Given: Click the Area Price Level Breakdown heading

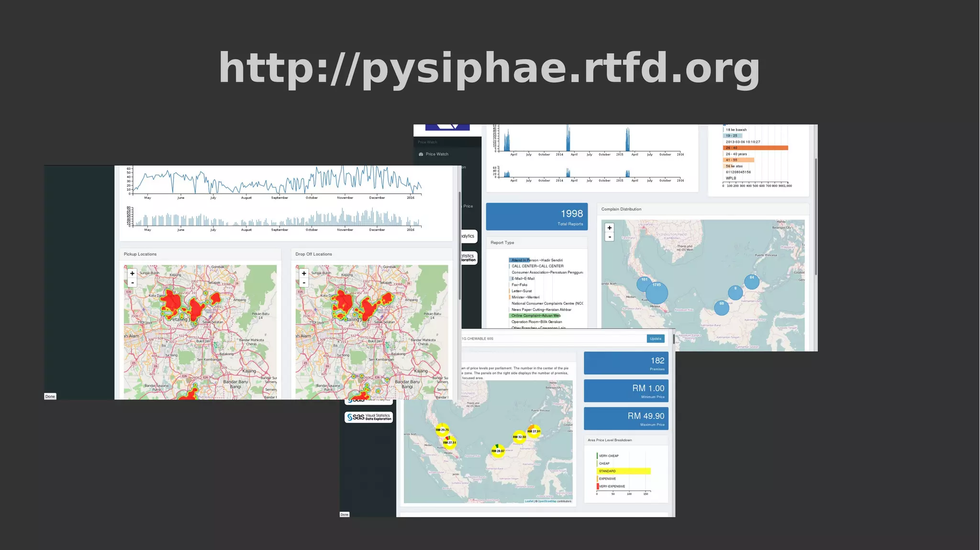Looking at the screenshot, I should coord(610,440).
